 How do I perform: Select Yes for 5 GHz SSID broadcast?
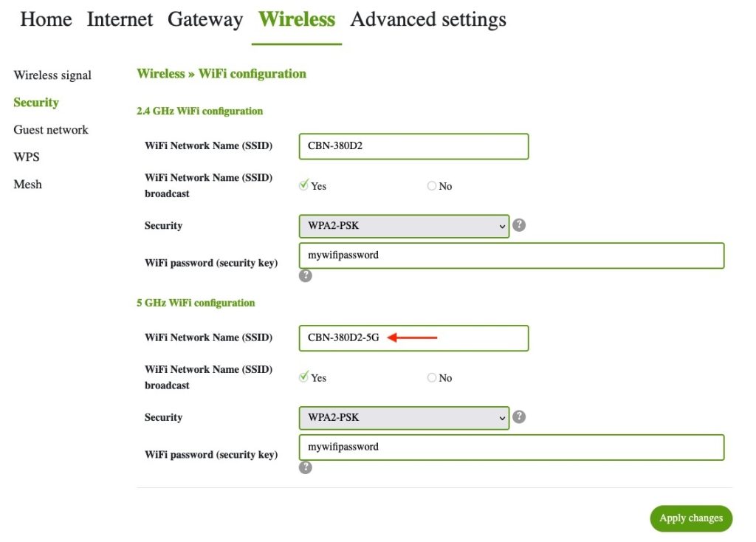pyautogui.click(x=303, y=377)
